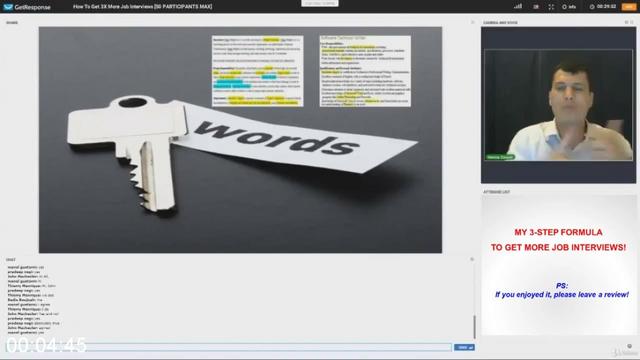Screen dimensions: 640x360
Task: Click the shared 'words' key slide
Action: pos(240,140)
